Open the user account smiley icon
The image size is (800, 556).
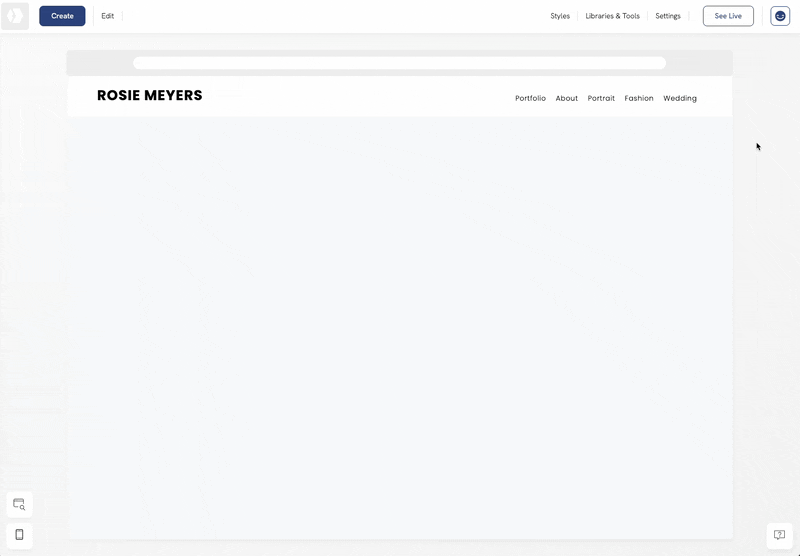[780, 16]
